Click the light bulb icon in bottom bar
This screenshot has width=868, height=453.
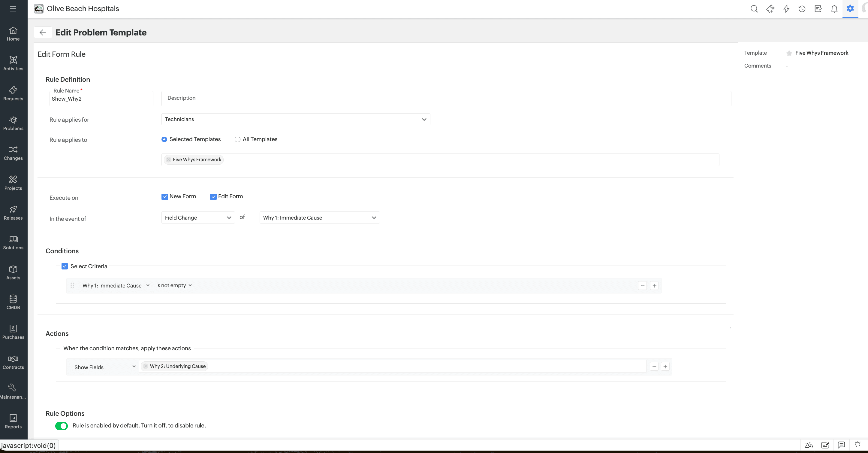pos(857,445)
